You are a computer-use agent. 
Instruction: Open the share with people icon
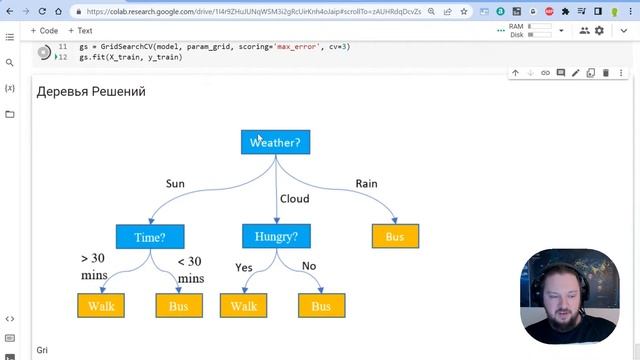tap(584, 31)
